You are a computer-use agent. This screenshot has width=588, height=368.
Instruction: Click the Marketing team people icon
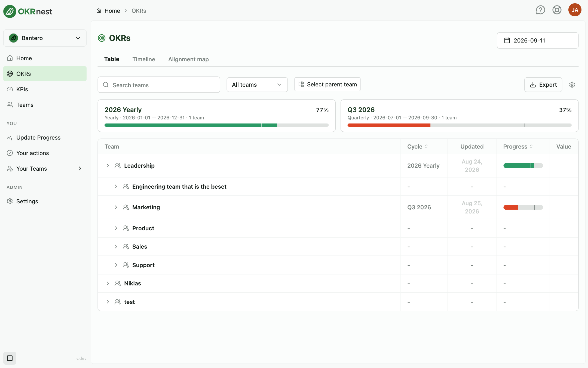pyautogui.click(x=126, y=207)
